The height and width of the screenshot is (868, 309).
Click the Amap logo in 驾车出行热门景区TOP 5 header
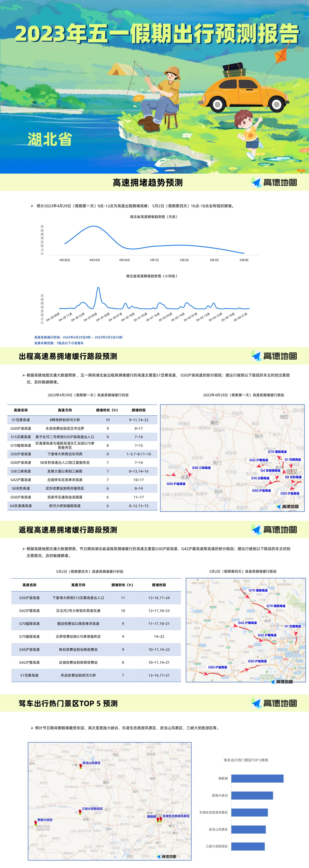(274, 703)
